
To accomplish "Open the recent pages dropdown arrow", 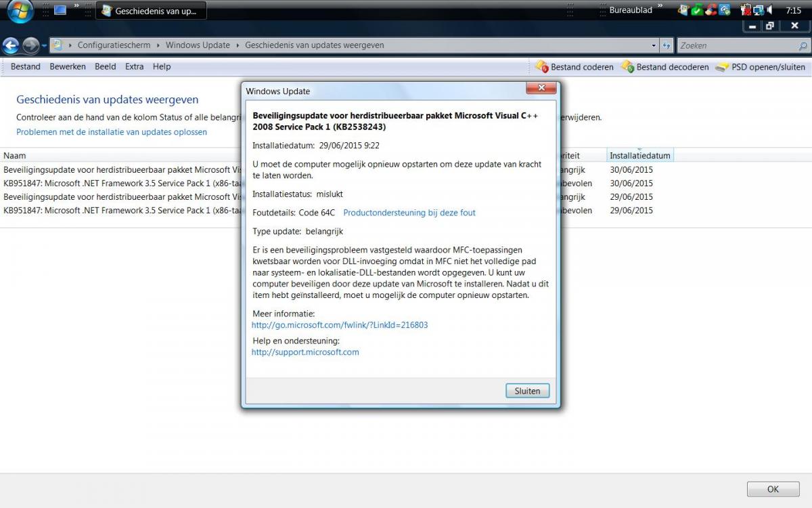I will [44, 46].
